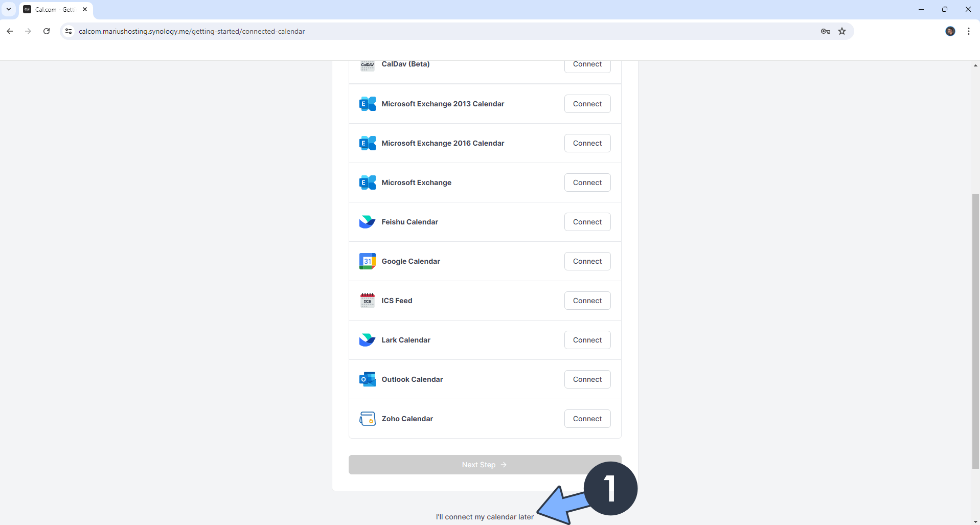Viewport: 980px width, 525px height.
Task: Select the Cal.com Getting Started tab
Action: 55,10
